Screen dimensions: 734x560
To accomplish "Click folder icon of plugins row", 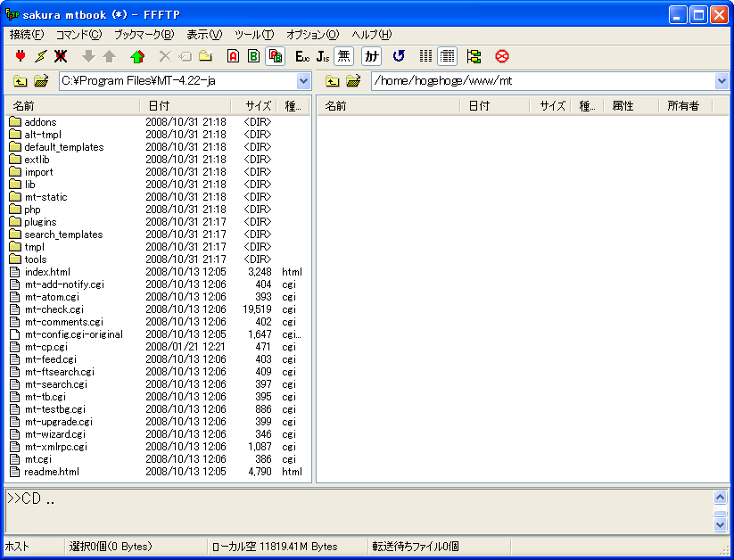I will (15, 221).
